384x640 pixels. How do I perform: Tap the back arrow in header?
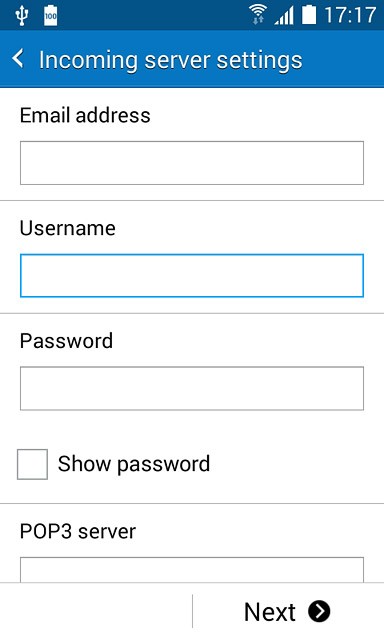click(18, 59)
